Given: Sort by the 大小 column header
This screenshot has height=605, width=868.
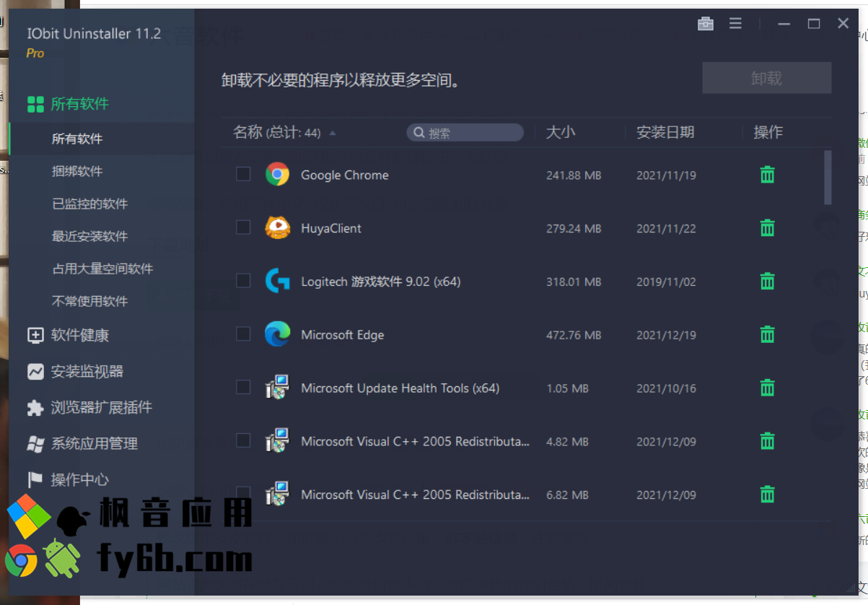Looking at the screenshot, I should pyautogui.click(x=561, y=132).
